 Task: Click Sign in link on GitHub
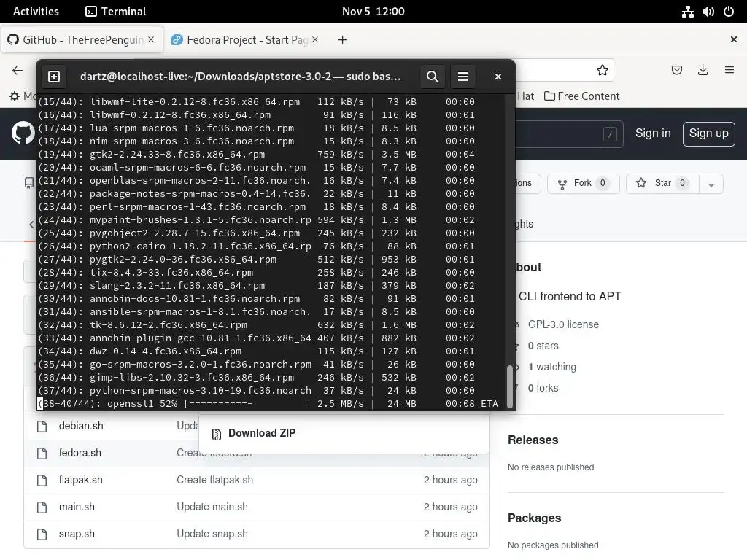[x=653, y=133]
